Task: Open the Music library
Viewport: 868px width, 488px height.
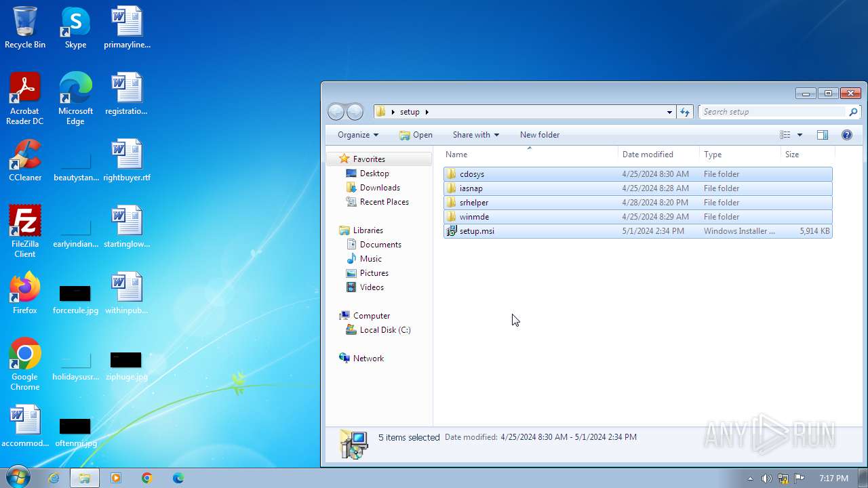Action: point(370,259)
